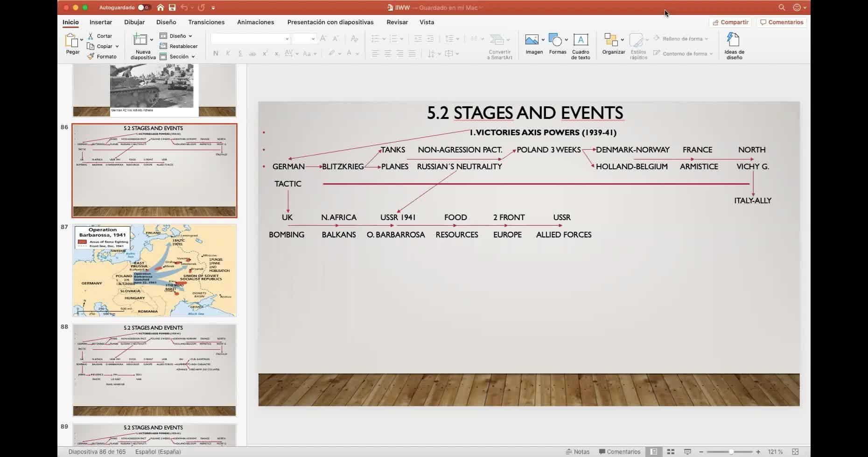Insert a Cuadro de texto text box
Image resolution: width=868 pixels, height=457 pixels.
(x=581, y=40)
